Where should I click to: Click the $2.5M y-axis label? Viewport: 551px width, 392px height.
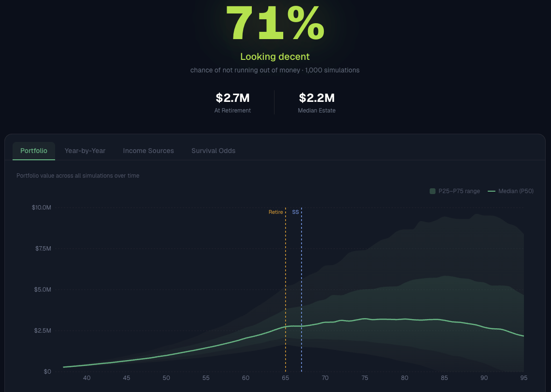(x=43, y=331)
